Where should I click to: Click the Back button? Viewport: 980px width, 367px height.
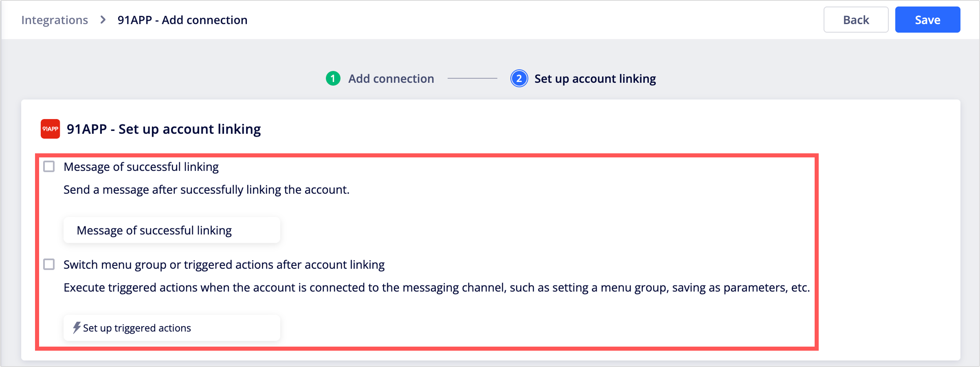tap(856, 20)
